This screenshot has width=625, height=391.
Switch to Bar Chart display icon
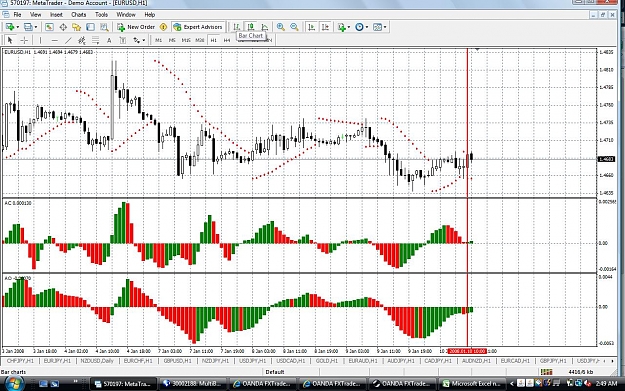tap(236, 27)
